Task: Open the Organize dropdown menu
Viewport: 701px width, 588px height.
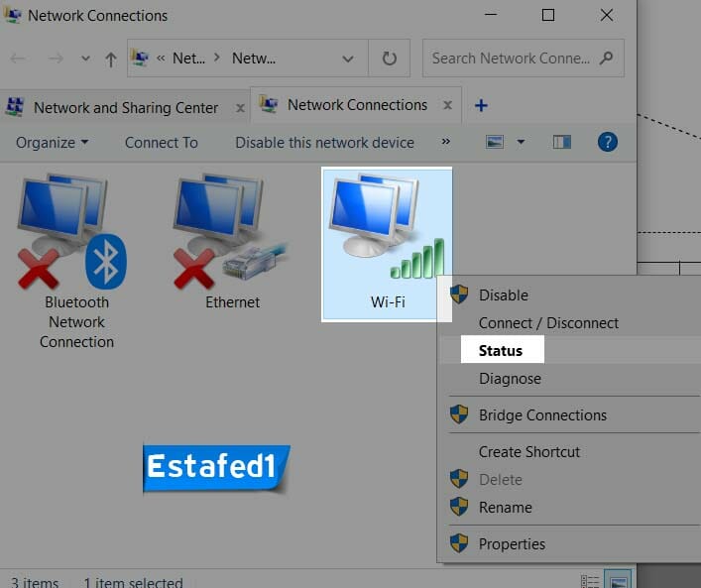Action: click(52, 142)
